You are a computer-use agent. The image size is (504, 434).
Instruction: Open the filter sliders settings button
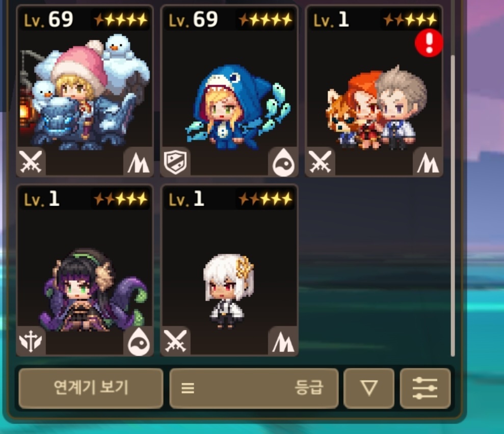pos(425,388)
